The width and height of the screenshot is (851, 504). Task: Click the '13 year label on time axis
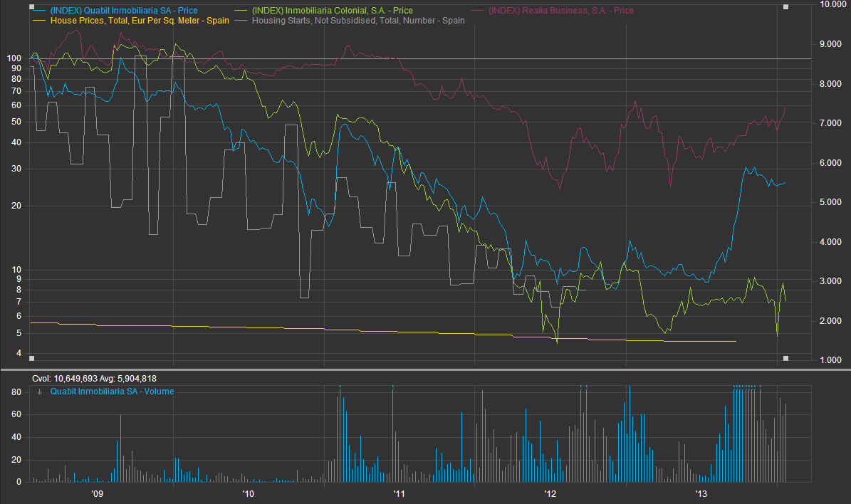701,493
